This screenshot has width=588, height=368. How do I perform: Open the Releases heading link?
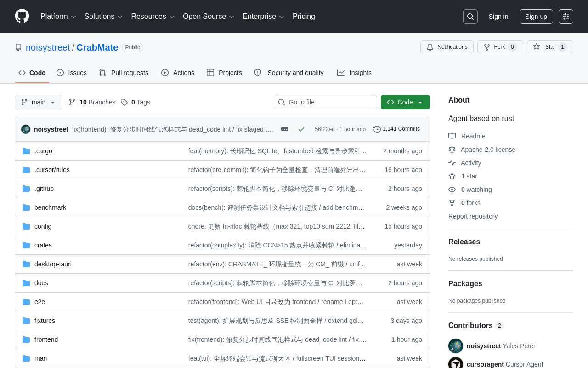464,242
